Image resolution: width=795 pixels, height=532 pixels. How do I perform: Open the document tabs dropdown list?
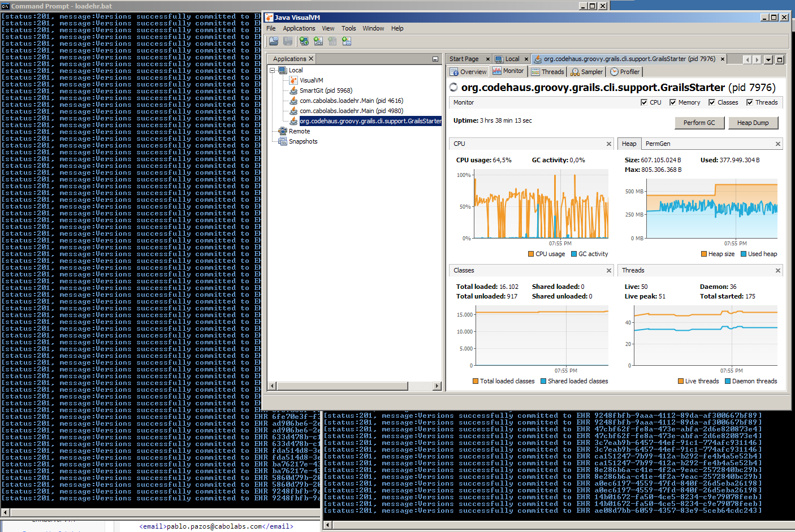point(768,59)
